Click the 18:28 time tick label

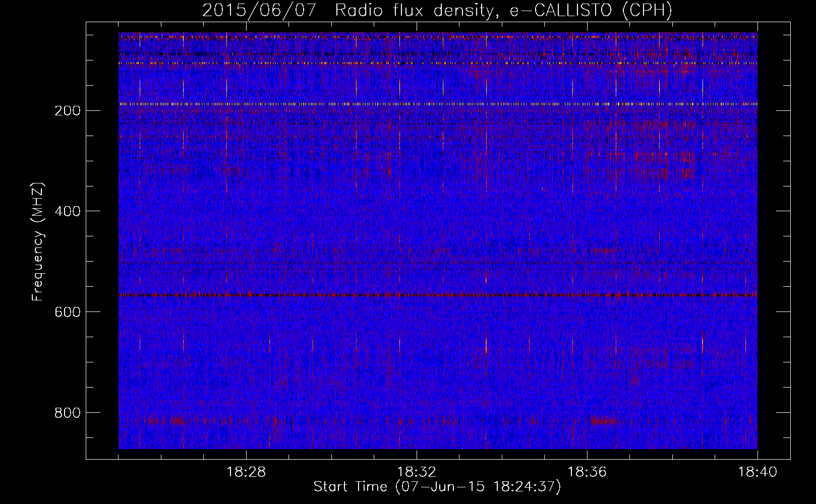coord(246,472)
